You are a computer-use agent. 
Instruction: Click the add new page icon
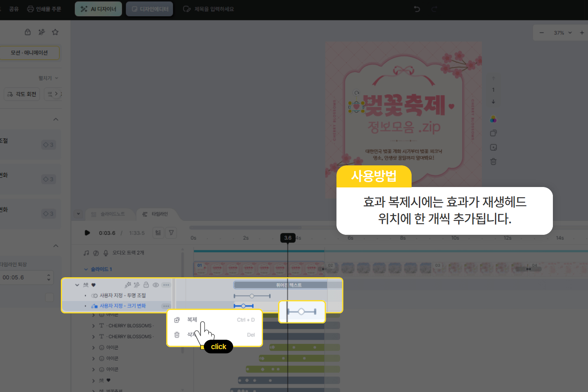(x=493, y=147)
